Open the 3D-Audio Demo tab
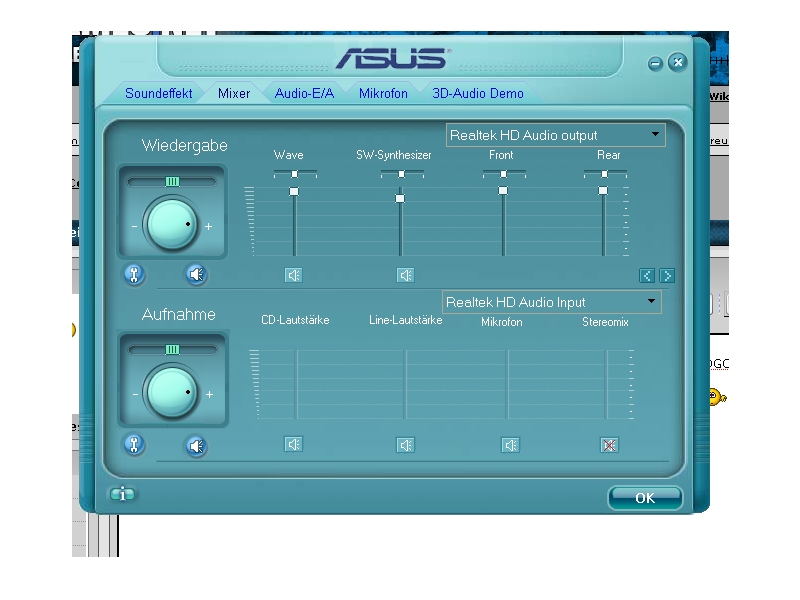The height and width of the screenshot is (600, 800). 478,93
